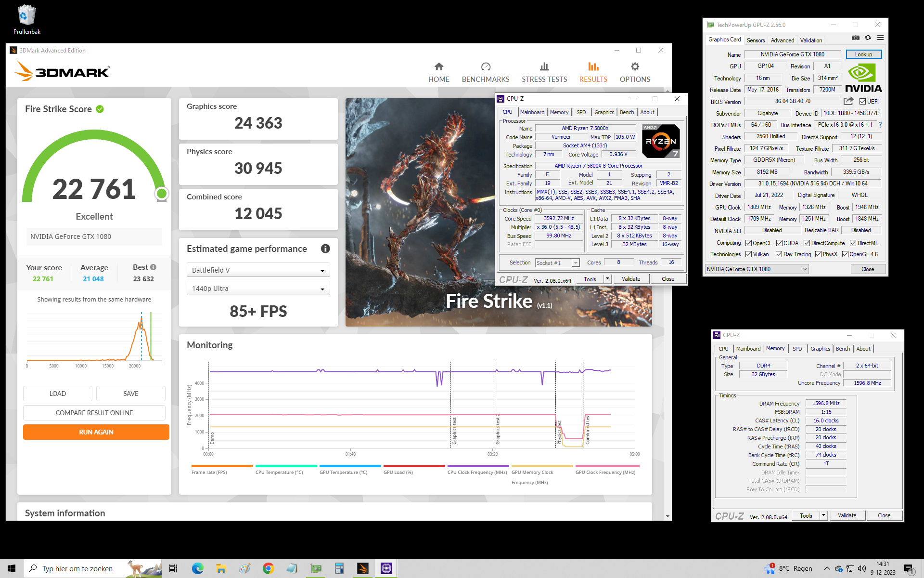Viewport: 924px width, 578px height.
Task: Toggle CUDA checkbox in GPU-Z
Action: pyautogui.click(x=779, y=243)
